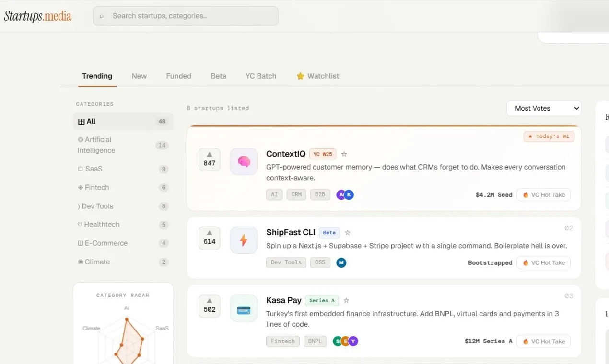This screenshot has width=609, height=364.
Task: Click the ContextIQ brain logo icon
Action: tap(244, 161)
